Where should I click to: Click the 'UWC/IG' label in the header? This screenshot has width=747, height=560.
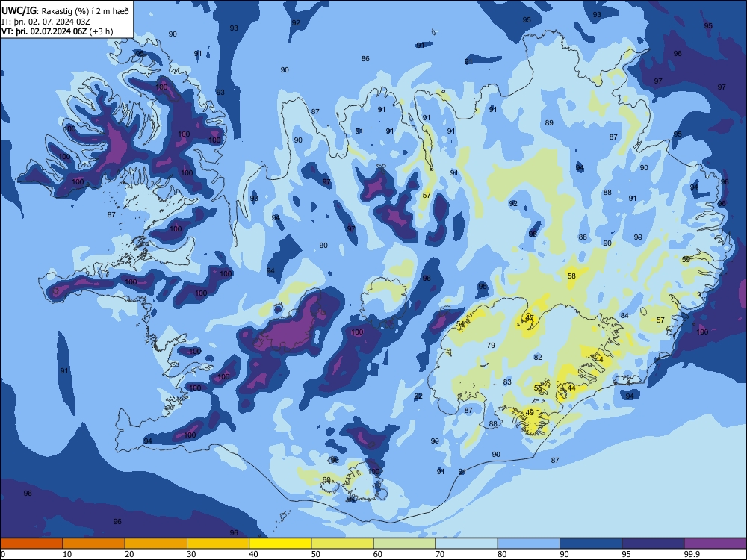point(19,11)
